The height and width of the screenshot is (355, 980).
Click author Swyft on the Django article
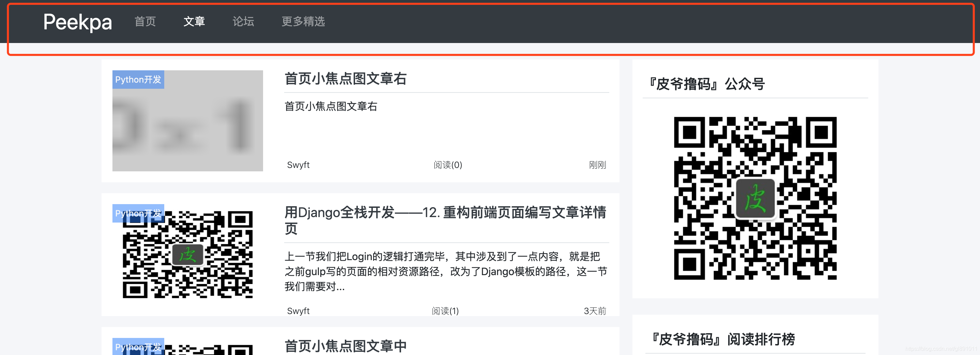coord(298,310)
